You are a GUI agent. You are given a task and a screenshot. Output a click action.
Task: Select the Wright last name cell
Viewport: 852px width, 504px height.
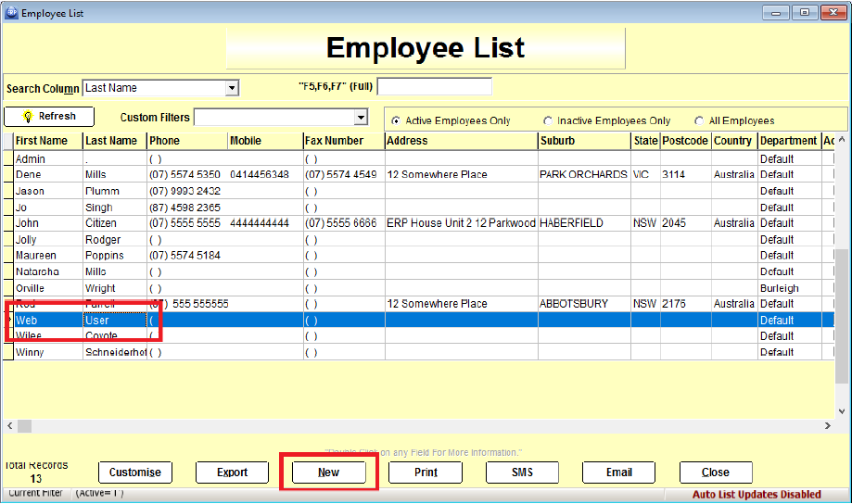(x=115, y=288)
